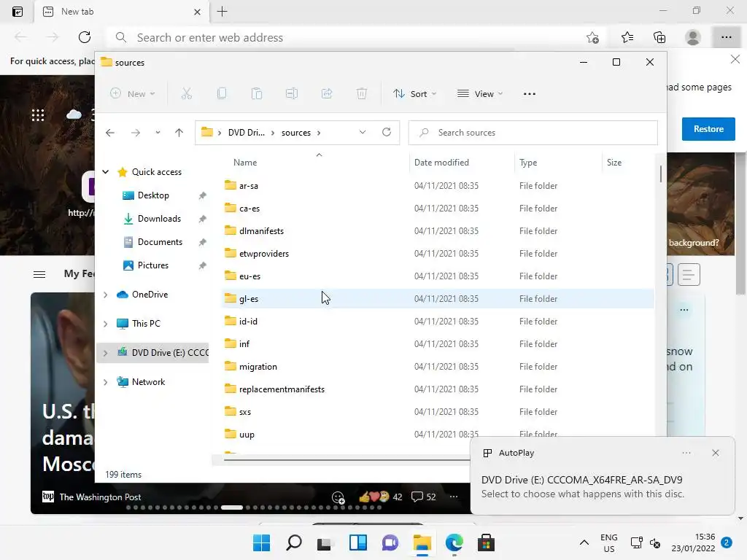
Task: Click the Size column header
Action: point(614,163)
